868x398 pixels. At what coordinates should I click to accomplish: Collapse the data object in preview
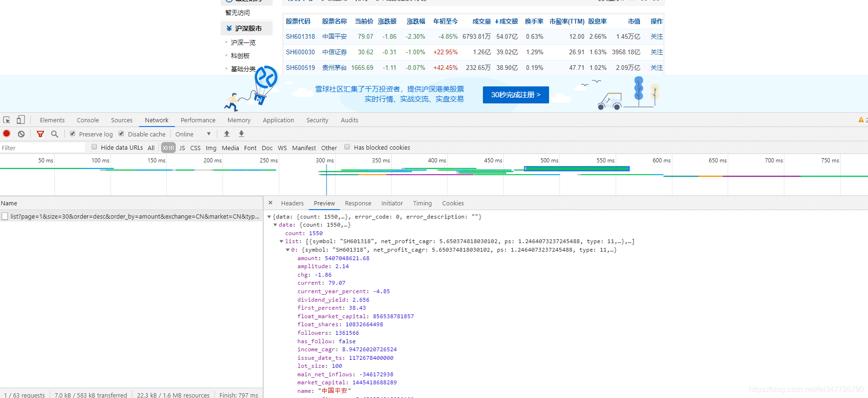point(275,225)
